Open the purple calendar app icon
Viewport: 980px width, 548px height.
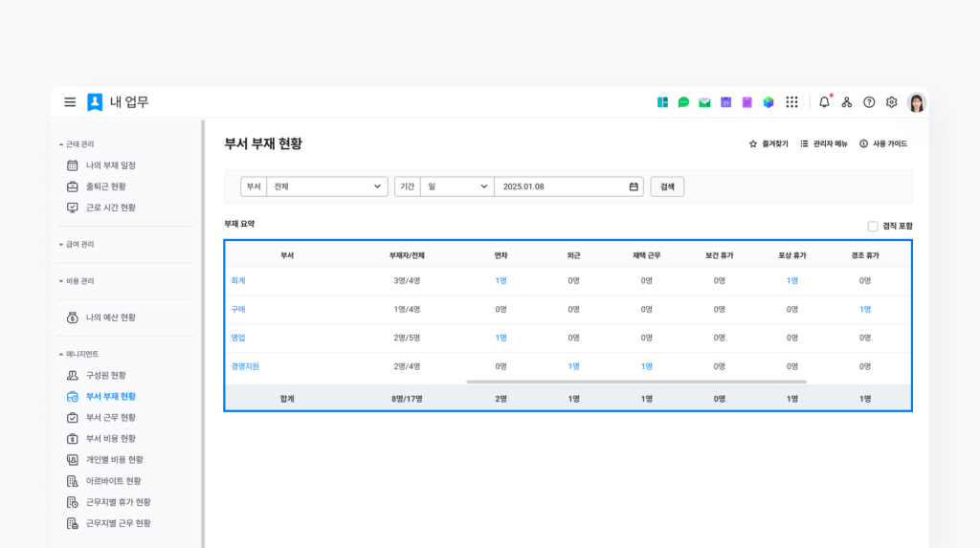(725, 101)
